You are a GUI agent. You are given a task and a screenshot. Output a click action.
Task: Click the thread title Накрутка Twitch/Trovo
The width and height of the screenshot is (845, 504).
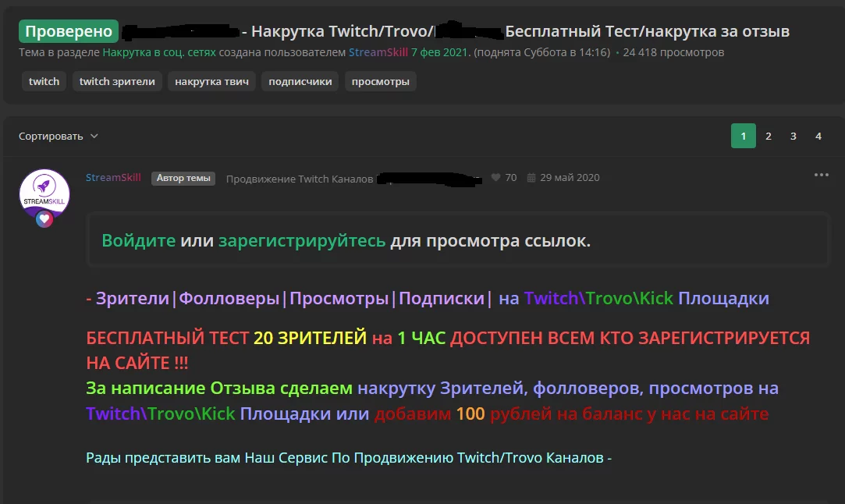pyautogui.click(x=343, y=31)
